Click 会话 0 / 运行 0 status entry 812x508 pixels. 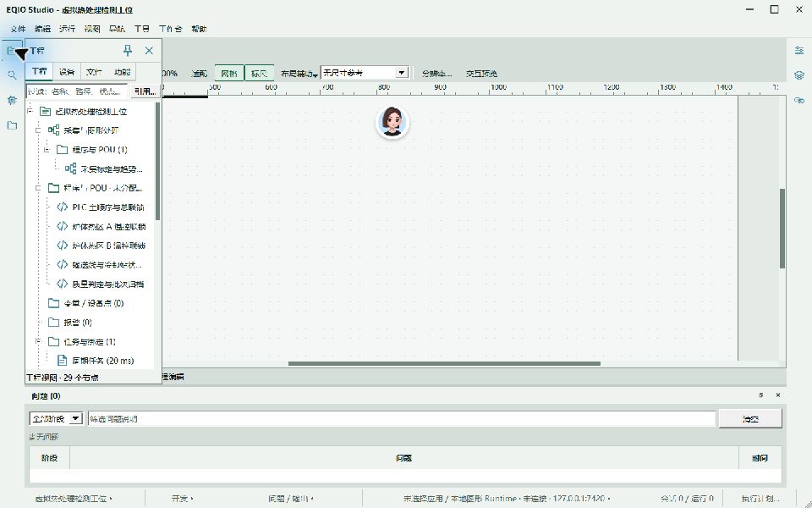click(x=687, y=498)
